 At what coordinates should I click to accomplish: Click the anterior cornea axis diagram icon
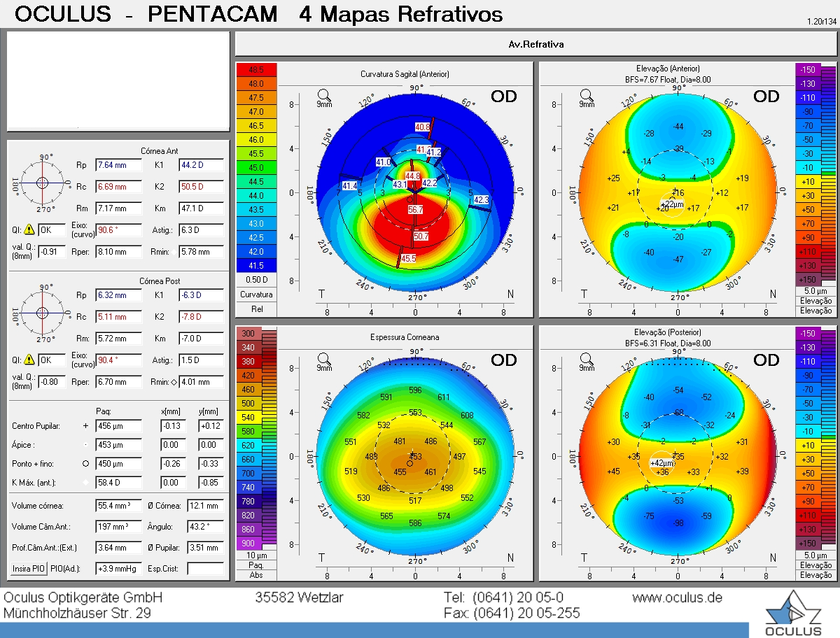coord(43,182)
